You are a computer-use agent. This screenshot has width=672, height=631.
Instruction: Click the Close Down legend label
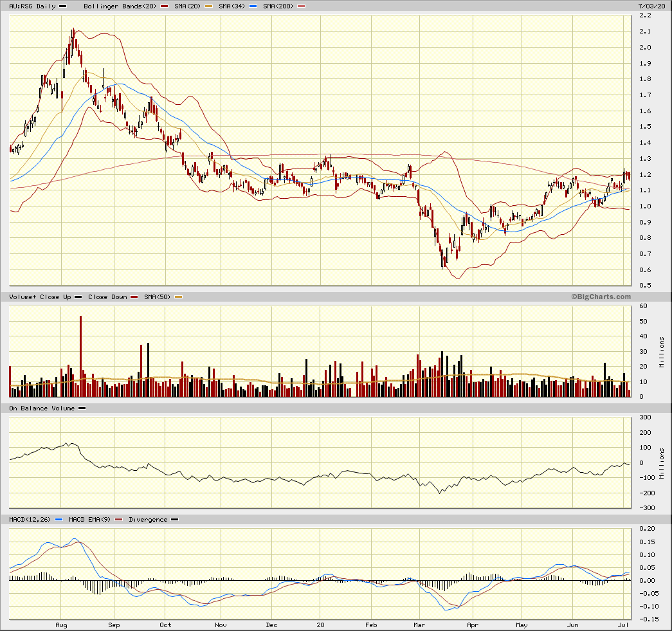[107, 297]
